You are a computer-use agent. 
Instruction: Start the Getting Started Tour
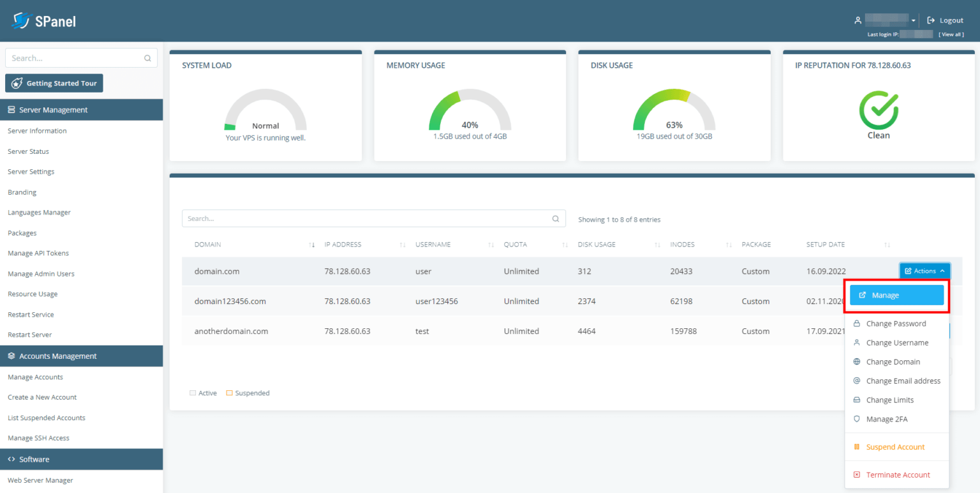pyautogui.click(x=54, y=84)
